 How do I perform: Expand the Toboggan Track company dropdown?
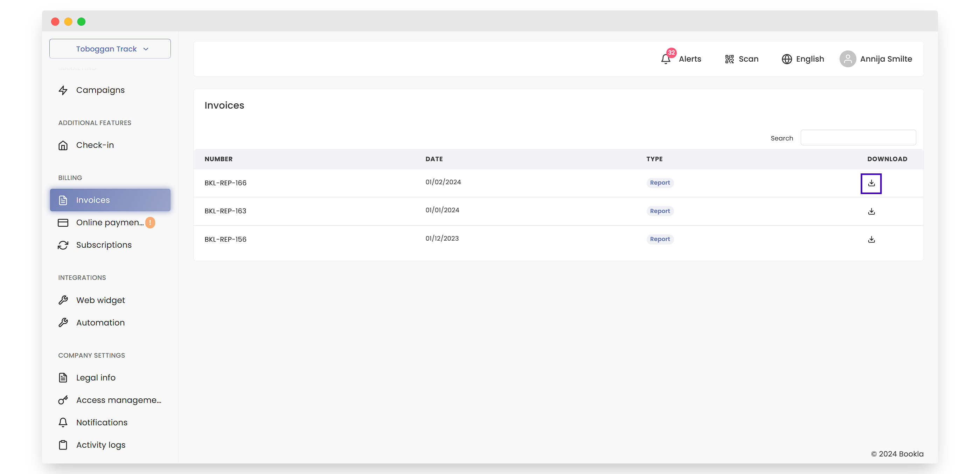110,49
